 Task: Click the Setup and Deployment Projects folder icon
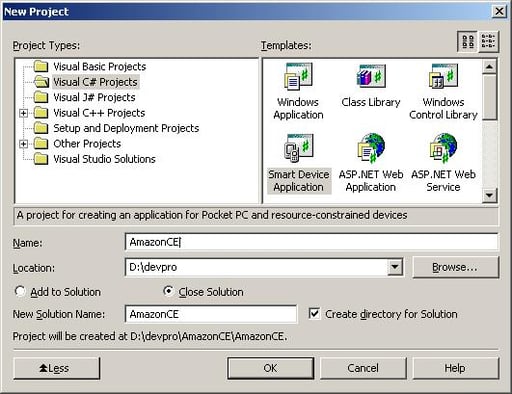tap(41, 128)
